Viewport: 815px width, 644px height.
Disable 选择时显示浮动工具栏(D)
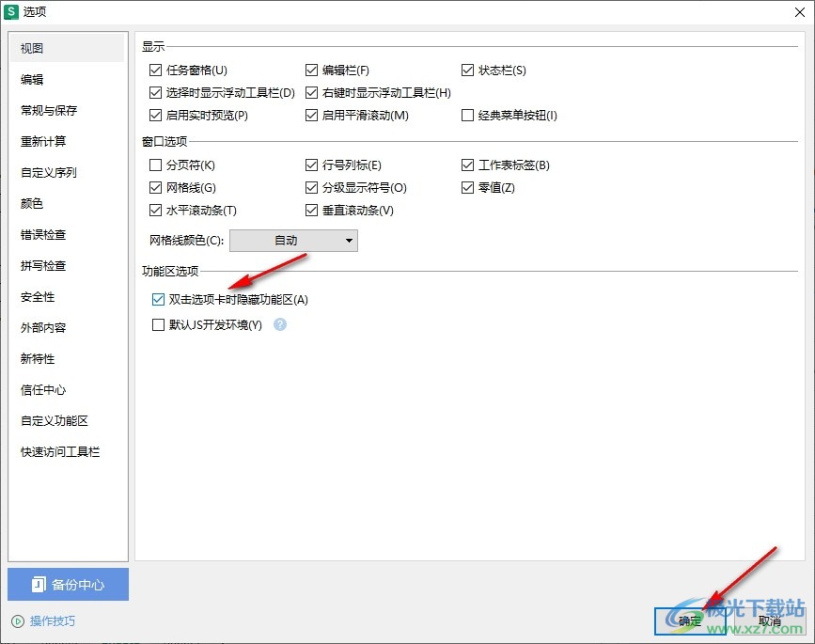(155, 92)
